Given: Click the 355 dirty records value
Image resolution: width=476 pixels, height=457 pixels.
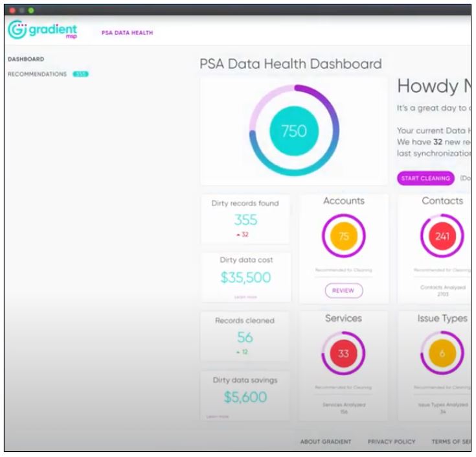Looking at the screenshot, I should point(245,220).
